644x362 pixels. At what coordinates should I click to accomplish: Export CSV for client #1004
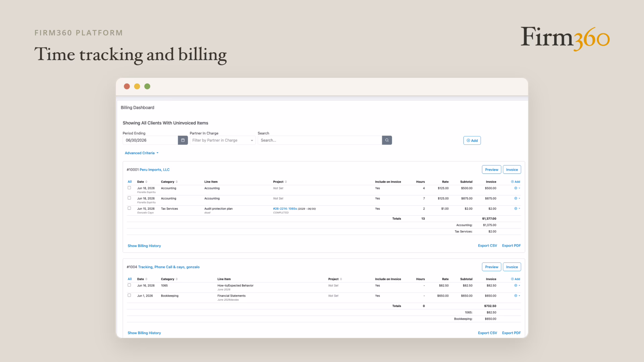tap(487, 333)
